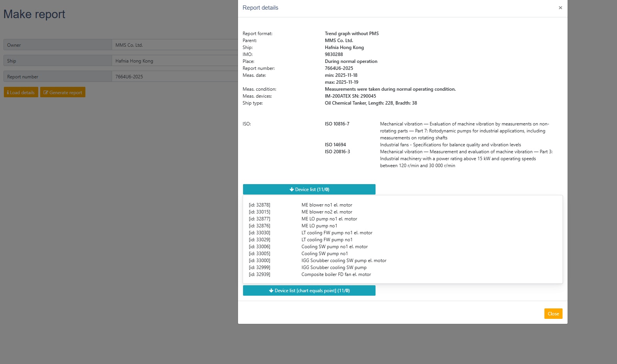The image size is (617, 364).
Task: Close the Report details dialog with X
Action: 560,8
